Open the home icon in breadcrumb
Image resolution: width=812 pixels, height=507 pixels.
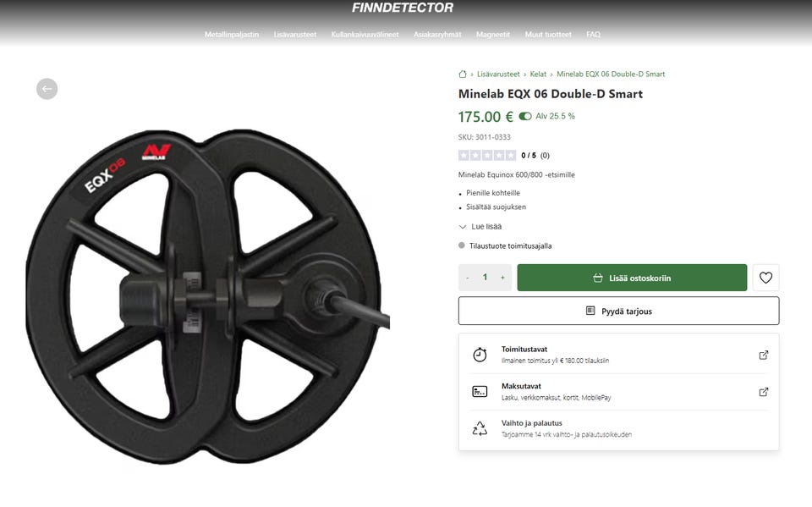(463, 74)
